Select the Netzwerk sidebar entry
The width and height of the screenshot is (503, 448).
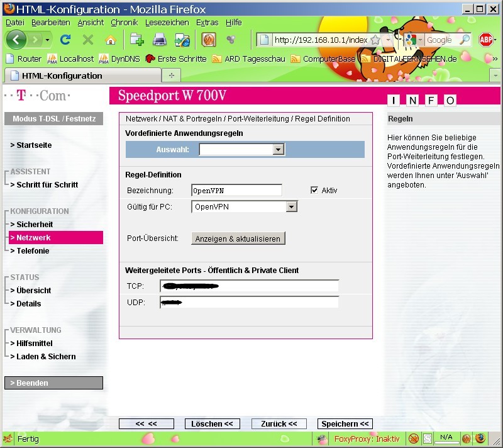point(56,237)
